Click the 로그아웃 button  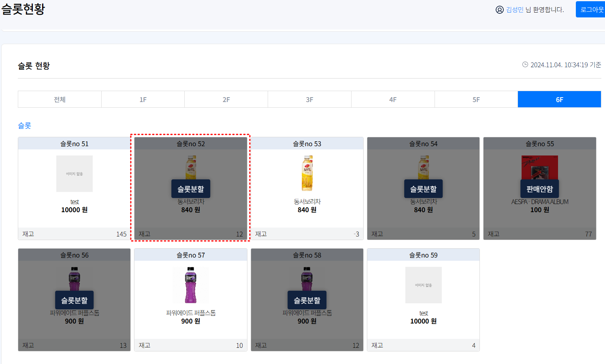tap(591, 9)
